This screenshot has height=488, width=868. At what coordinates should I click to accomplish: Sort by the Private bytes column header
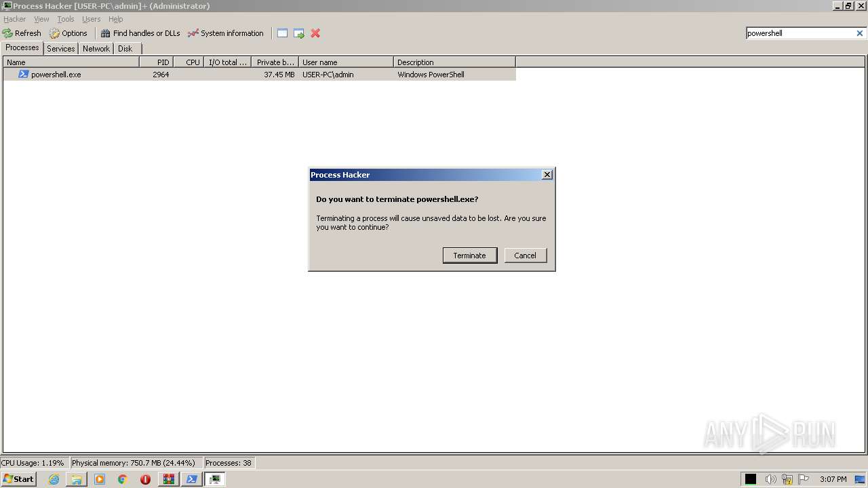pyautogui.click(x=275, y=62)
